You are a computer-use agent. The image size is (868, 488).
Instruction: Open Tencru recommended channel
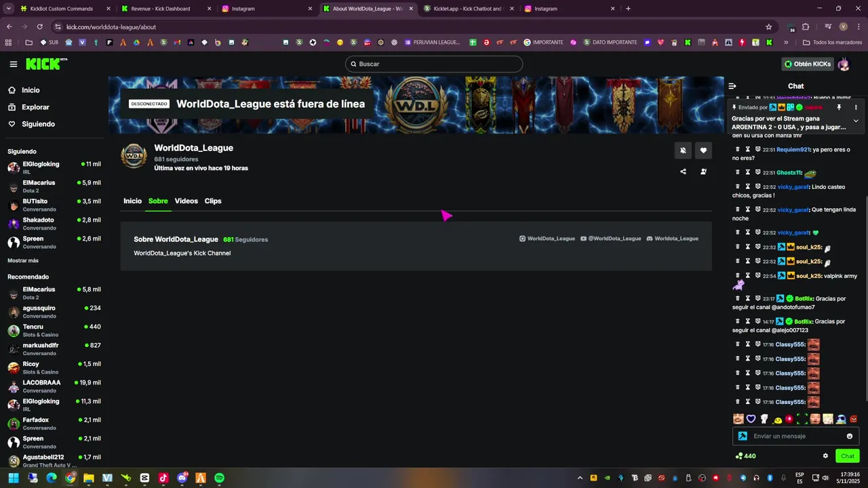54,330
